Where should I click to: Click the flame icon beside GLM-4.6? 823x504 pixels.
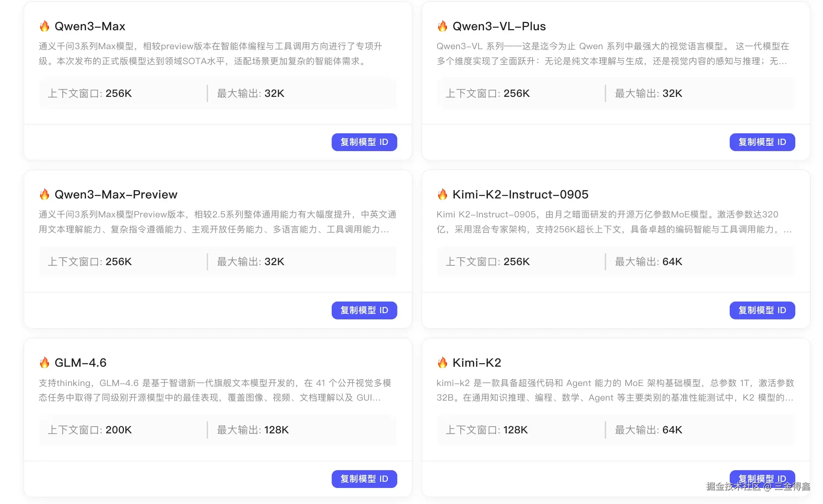pos(44,363)
